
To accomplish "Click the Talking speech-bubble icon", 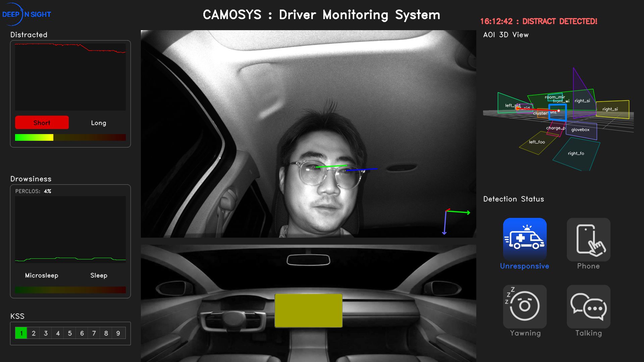I will 588,306.
